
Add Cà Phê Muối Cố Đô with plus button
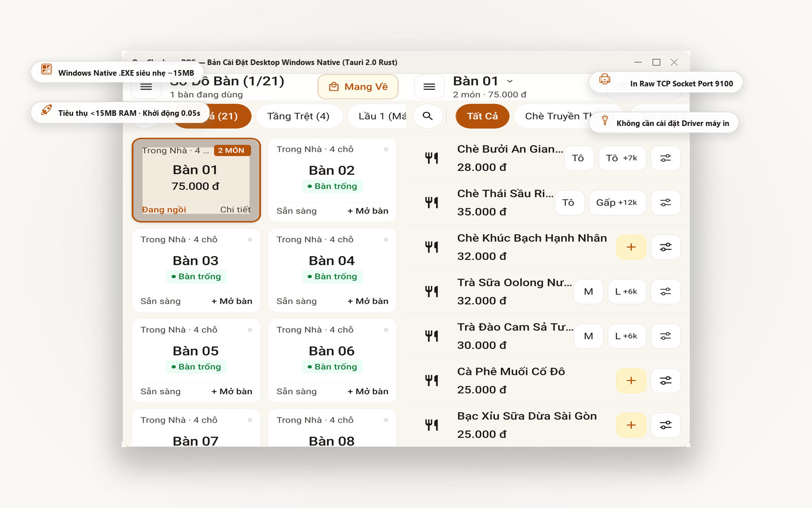(631, 380)
